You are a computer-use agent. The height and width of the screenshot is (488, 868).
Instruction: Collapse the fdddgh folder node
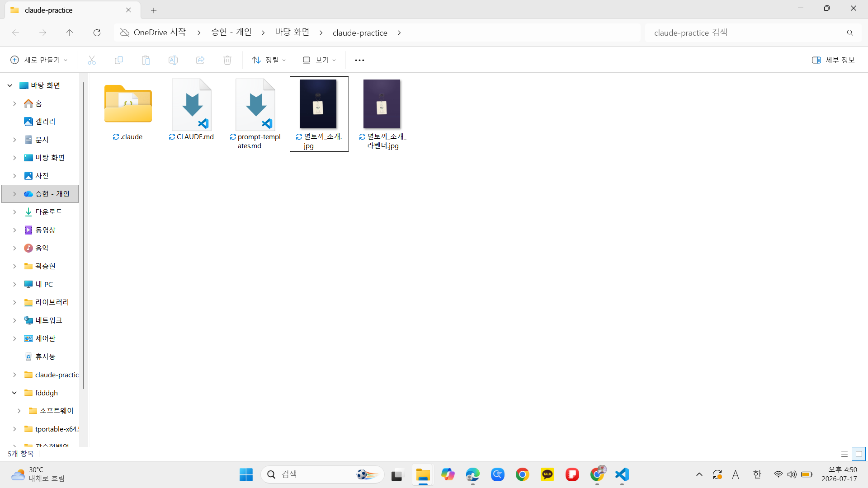(x=14, y=393)
